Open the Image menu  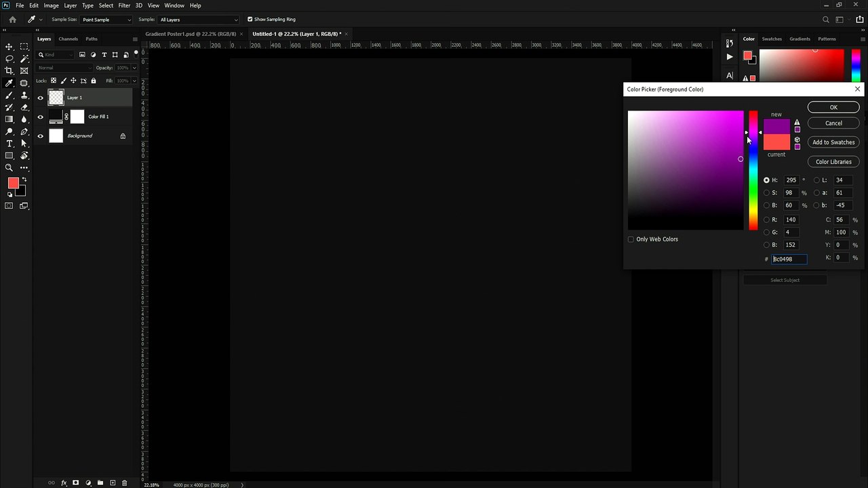pyautogui.click(x=52, y=5)
